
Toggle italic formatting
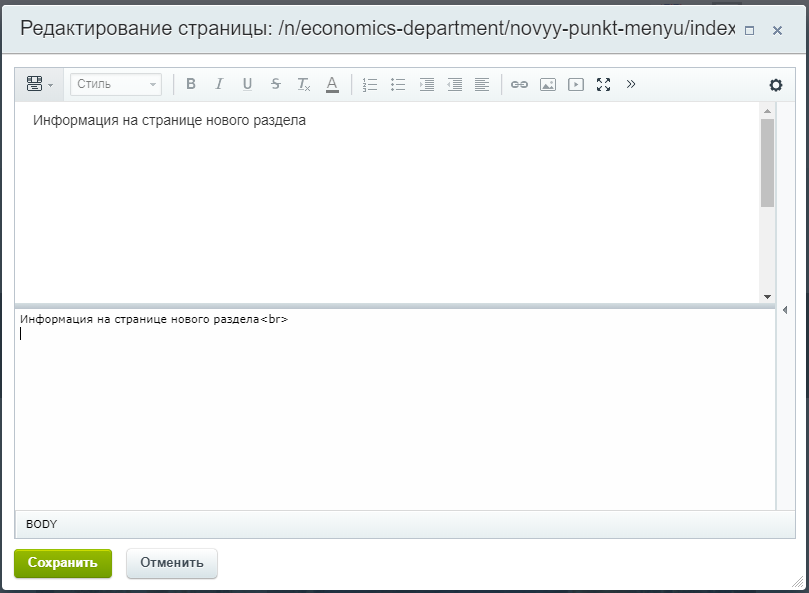tap(219, 84)
